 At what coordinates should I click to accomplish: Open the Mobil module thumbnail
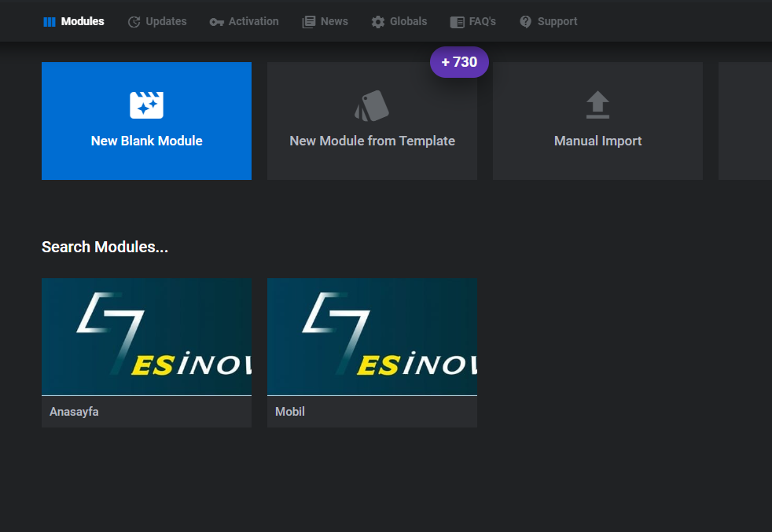pyautogui.click(x=372, y=336)
